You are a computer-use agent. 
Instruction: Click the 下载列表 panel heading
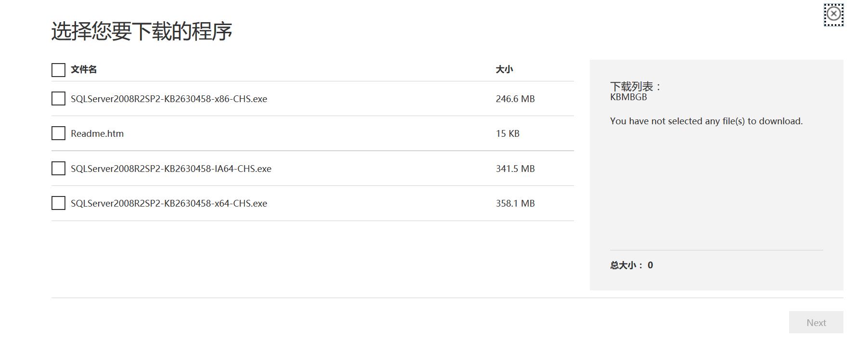pos(636,87)
